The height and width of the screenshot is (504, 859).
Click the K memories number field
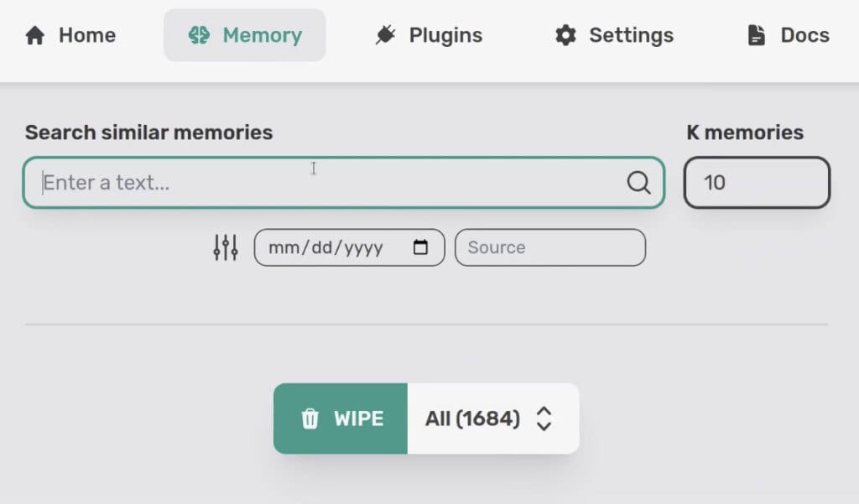tap(757, 183)
